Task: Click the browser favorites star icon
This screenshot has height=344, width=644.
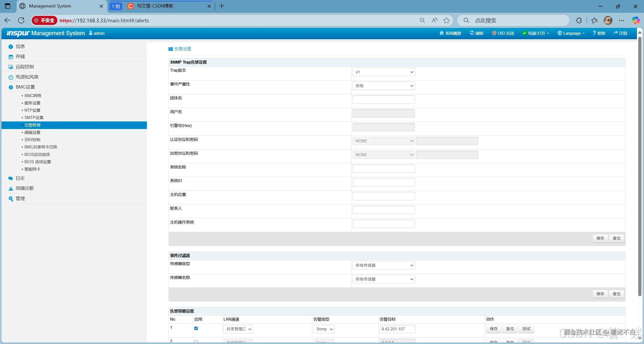Action: [447, 20]
